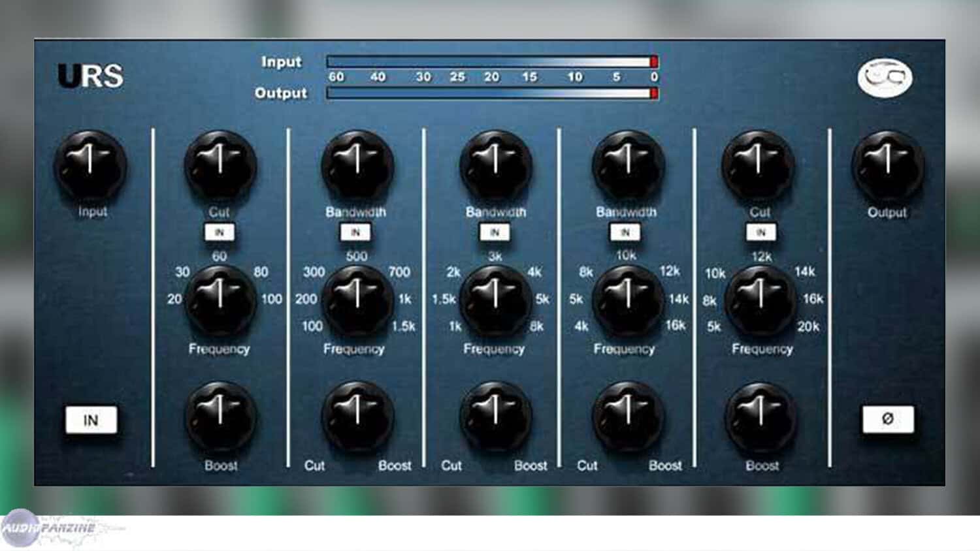Click the Input level meter bar

click(x=492, y=62)
